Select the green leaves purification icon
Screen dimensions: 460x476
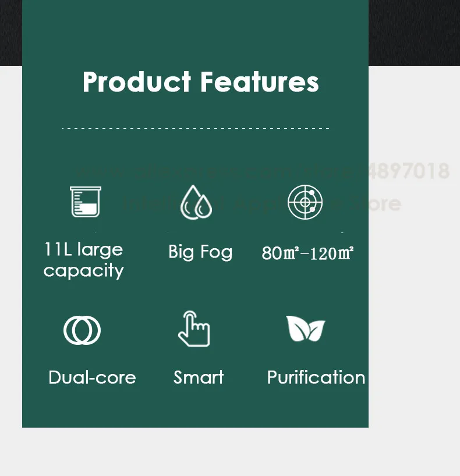(306, 329)
